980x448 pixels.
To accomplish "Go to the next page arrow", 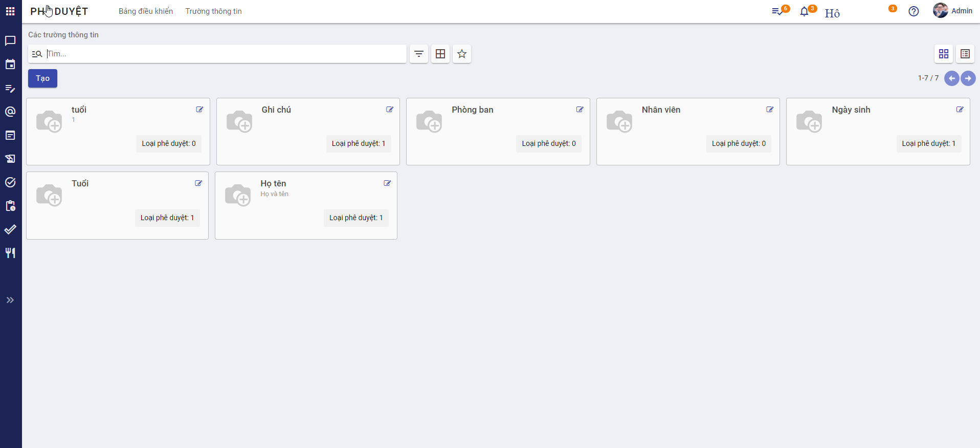I will point(968,78).
